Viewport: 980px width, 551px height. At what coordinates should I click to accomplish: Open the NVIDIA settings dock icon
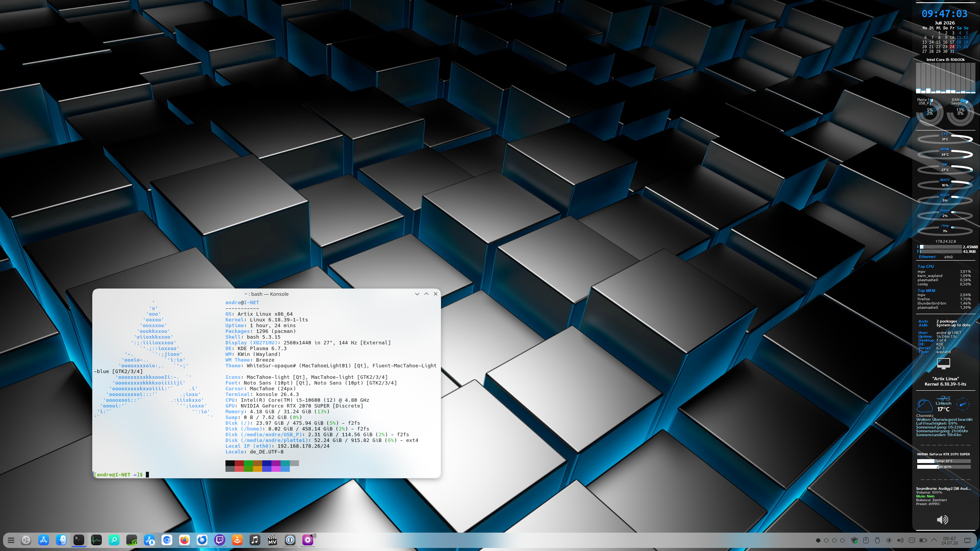tap(132, 540)
